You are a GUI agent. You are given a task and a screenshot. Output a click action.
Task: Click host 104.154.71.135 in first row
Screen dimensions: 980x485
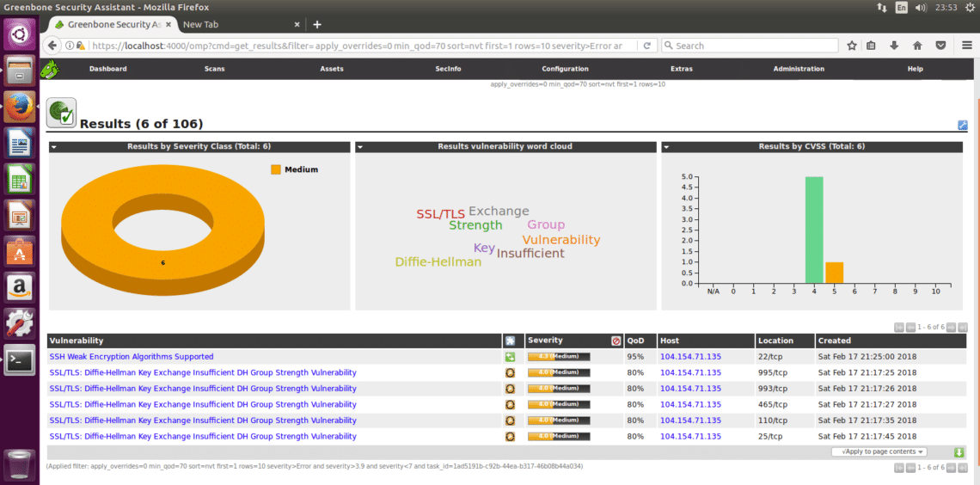pyautogui.click(x=689, y=356)
